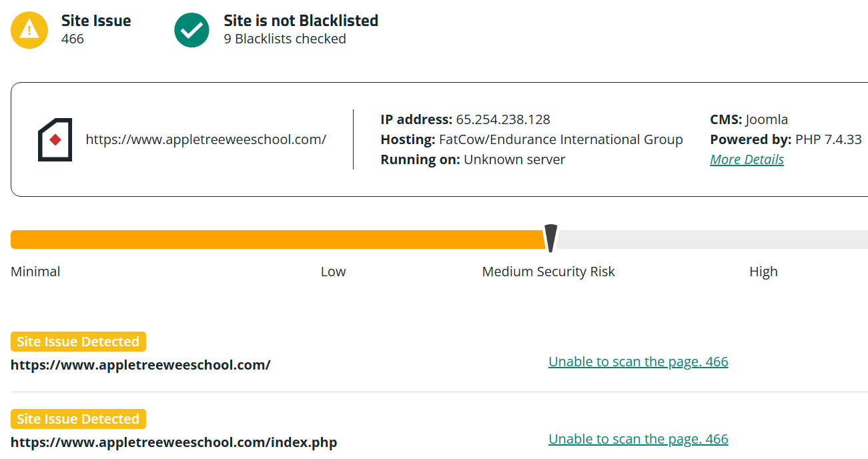The image size is (868, 459).
Task: Click the site favicon placeholder icon
Action: 55,140
